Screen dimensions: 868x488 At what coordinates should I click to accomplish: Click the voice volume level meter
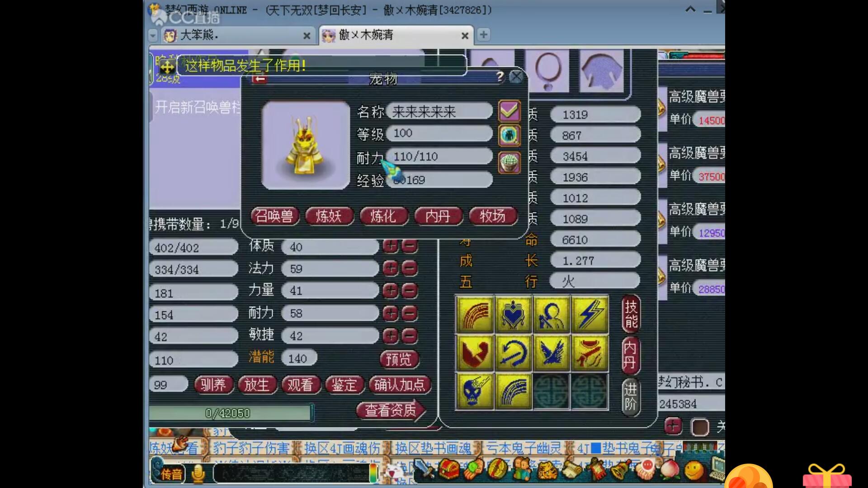click(373, 473)
